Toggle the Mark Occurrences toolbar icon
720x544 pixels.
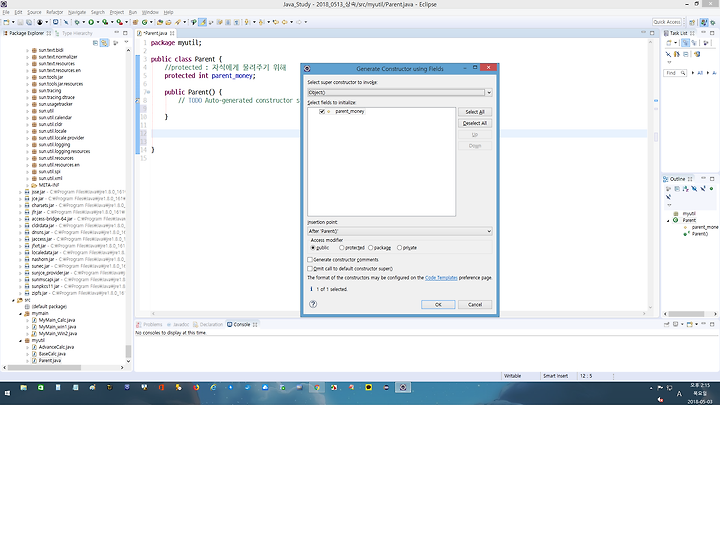click(x=202, y=22)
